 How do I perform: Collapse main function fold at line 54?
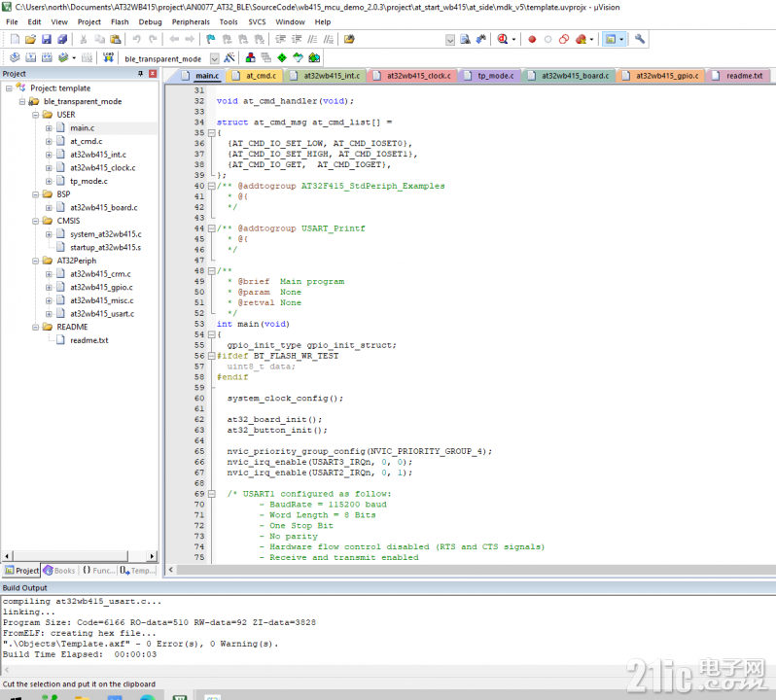pos(212,334)
